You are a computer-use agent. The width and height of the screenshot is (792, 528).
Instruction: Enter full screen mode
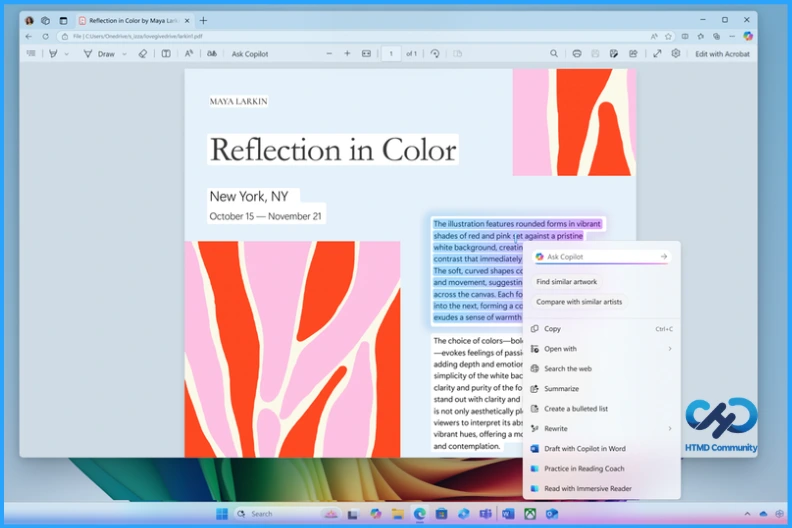coord(657,54)
